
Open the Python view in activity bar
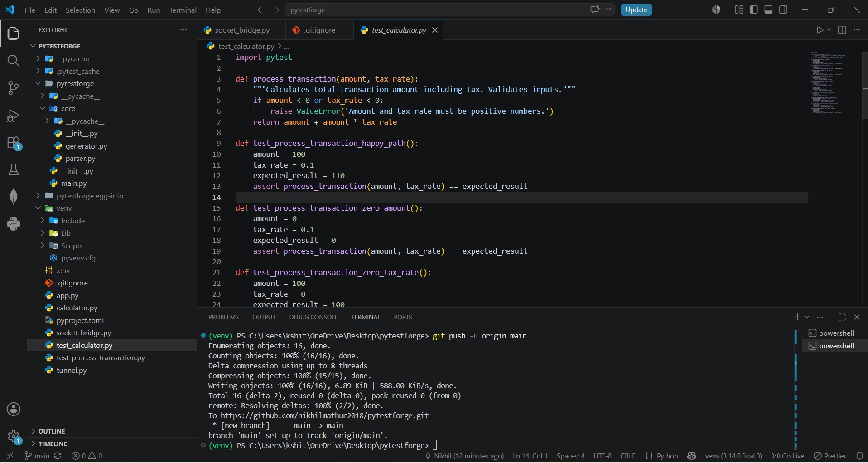coord(14,224)
